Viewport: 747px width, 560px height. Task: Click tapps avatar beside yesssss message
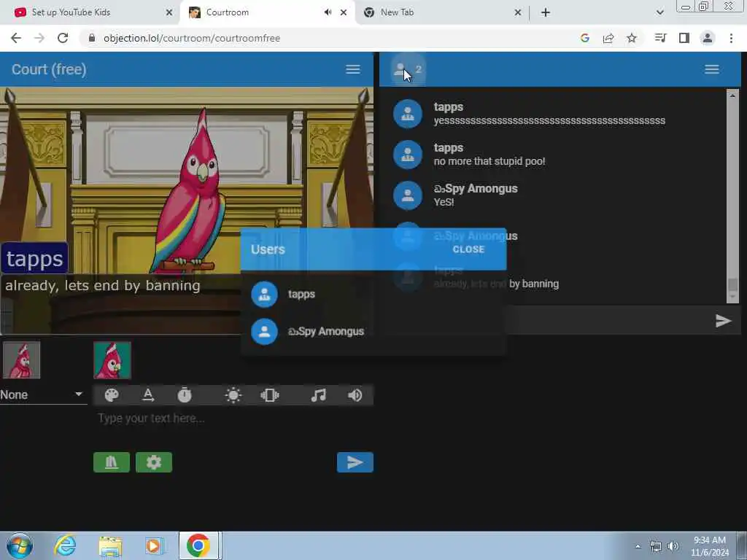pos(408,114)
